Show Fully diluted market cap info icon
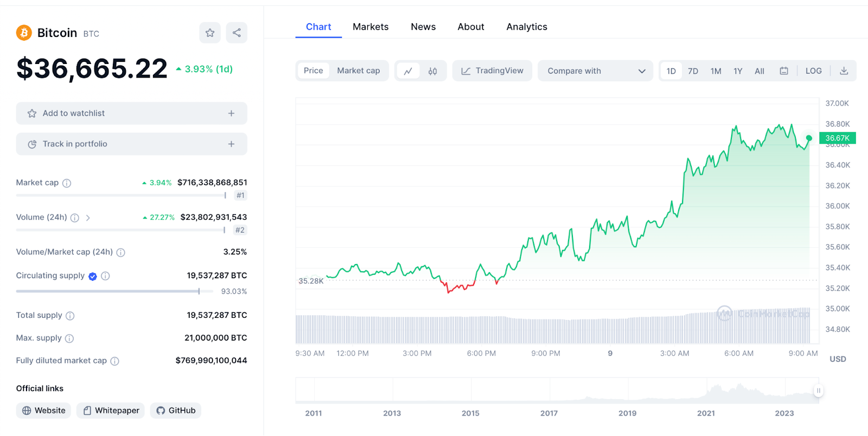Viewport: 868px width, 436px height. tap(114, 361)
